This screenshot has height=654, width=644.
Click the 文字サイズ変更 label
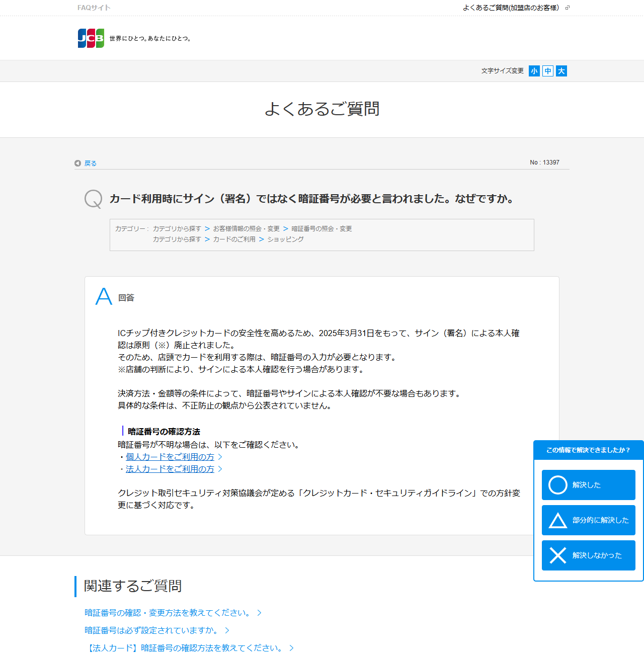503,71
